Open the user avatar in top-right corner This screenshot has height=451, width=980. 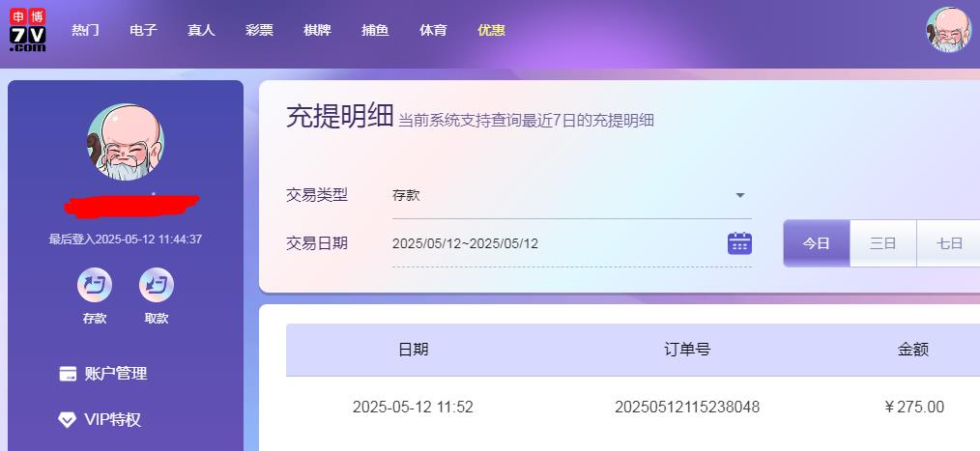pyautogui.click(x=949, y=30)
